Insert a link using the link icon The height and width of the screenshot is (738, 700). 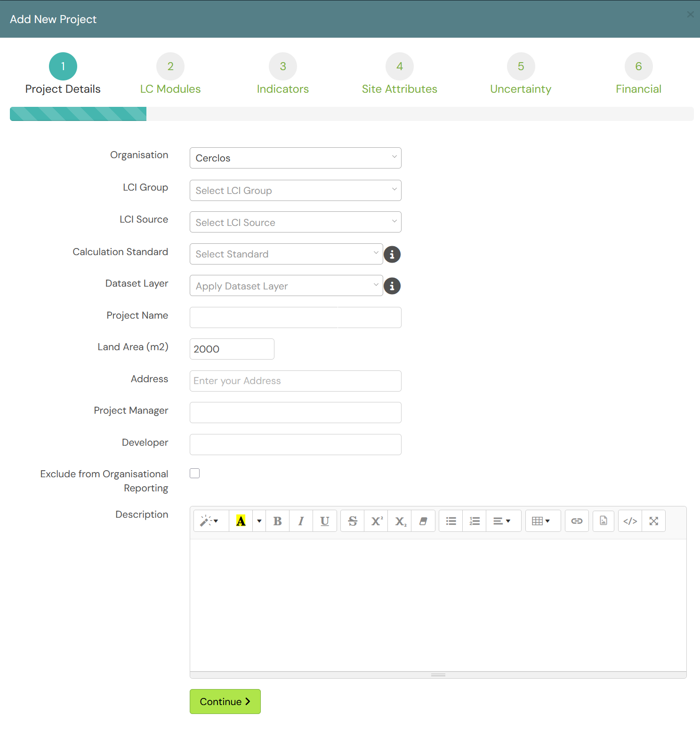coord(577,521)
